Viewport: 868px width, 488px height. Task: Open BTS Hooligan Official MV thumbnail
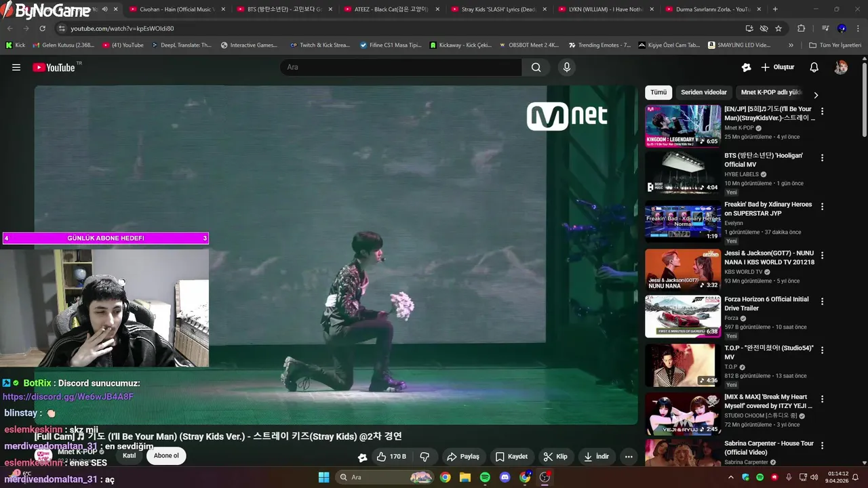pos(683,172)
